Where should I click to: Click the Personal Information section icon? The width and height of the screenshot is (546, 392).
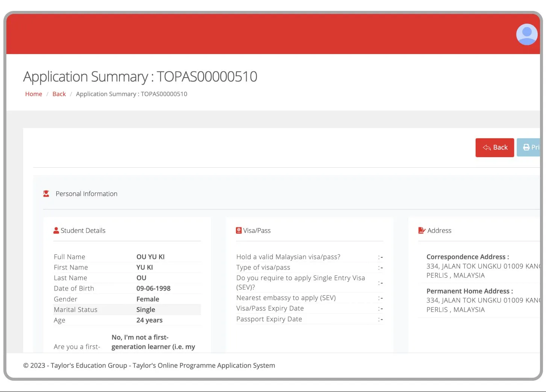coord(46,193)
